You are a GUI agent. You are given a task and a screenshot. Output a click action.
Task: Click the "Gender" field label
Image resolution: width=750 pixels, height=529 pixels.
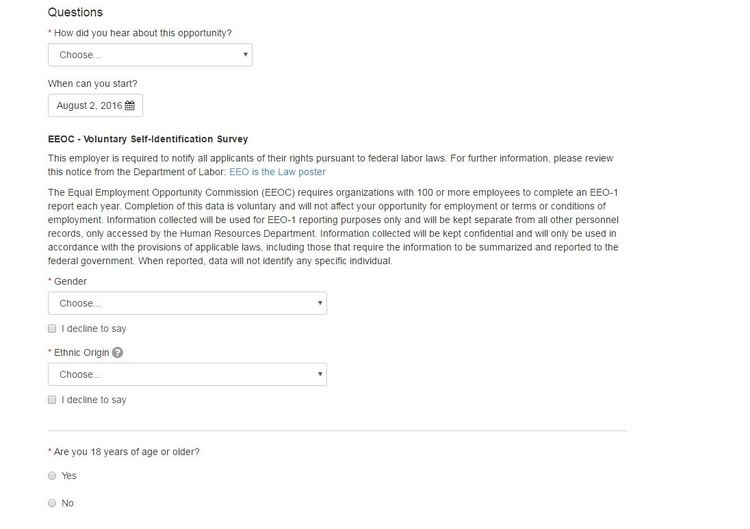[70, 282]
